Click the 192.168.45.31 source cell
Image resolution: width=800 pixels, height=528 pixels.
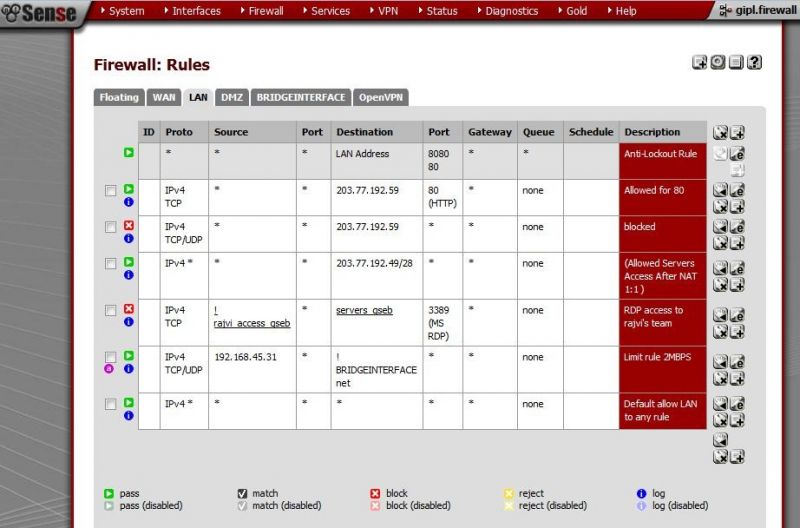[x=252, y=369]
